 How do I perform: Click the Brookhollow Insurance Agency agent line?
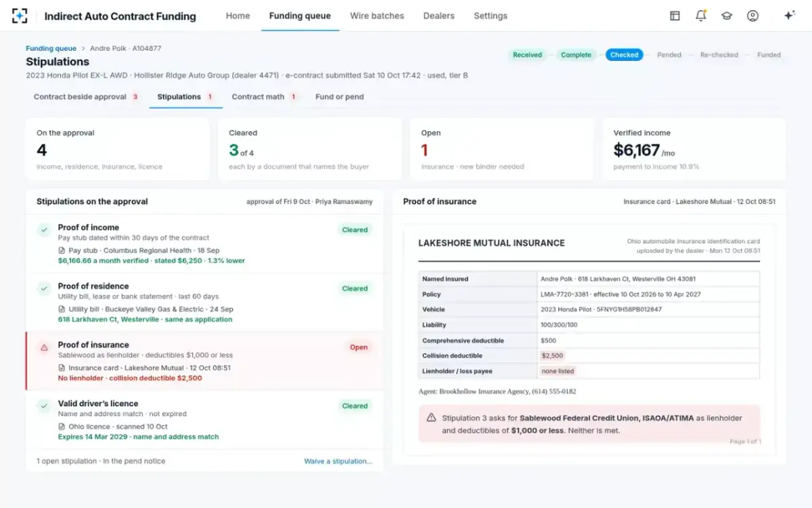click(497, 391)
